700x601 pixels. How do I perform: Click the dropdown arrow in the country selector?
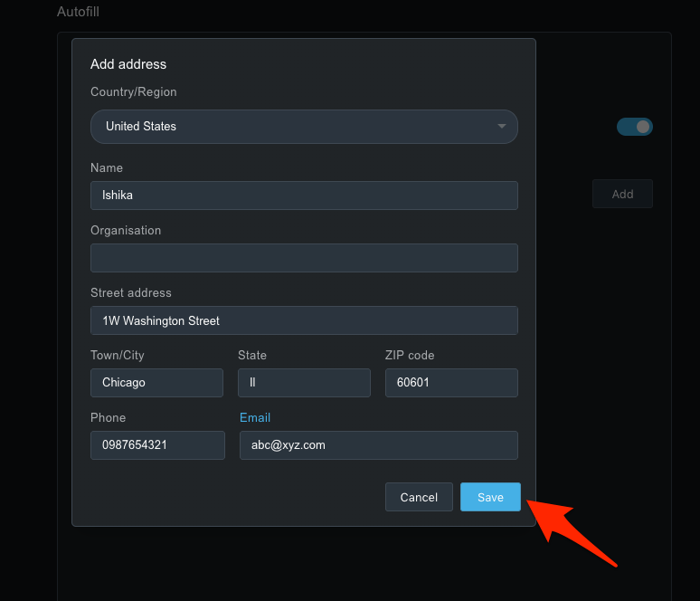click(x=502, y=127)
